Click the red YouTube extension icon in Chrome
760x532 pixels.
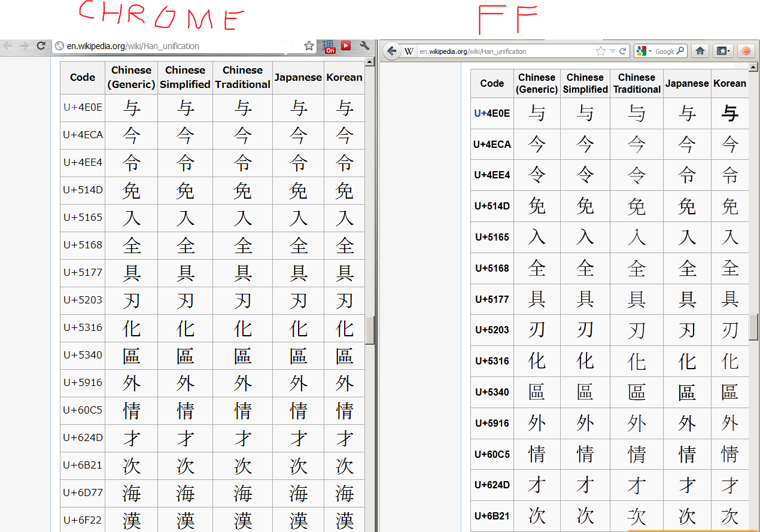[x=346, y=45]
